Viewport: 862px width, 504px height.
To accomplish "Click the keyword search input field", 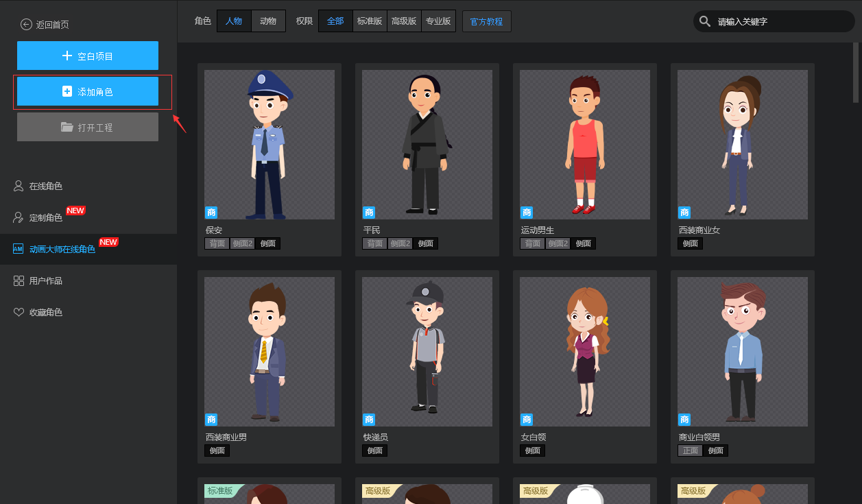I will [782, 21].
